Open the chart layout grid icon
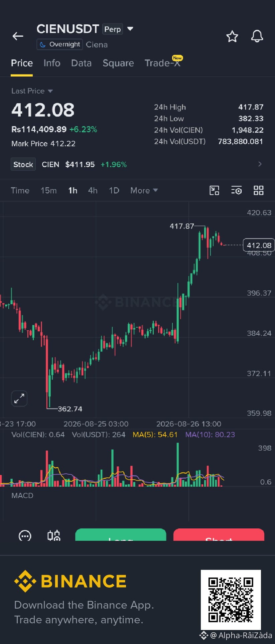275x644 pixels. tap(259, 190)
